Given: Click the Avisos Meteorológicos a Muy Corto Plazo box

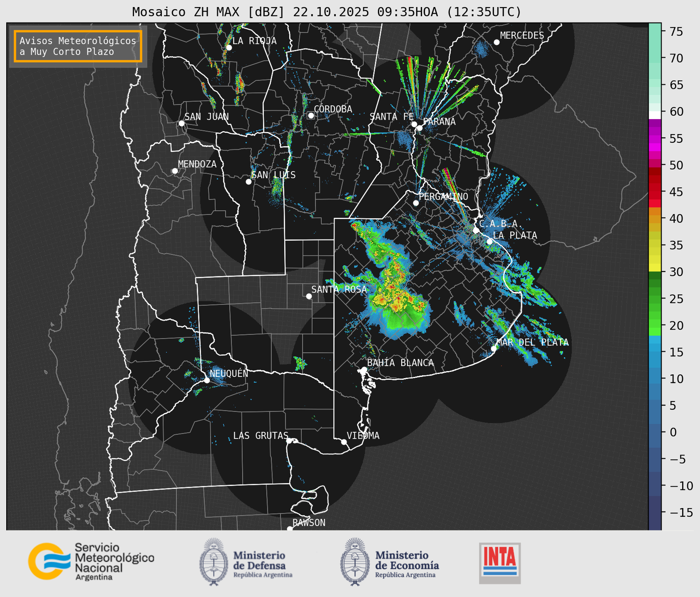Looking at the screenshot, I should (78, 46).
